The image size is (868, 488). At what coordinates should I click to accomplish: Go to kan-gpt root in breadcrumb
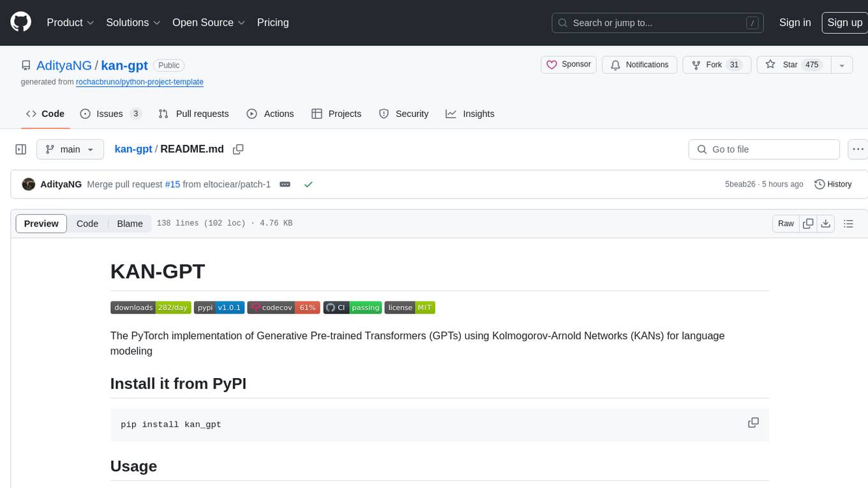pyautogui.click(x=133, y=149)
